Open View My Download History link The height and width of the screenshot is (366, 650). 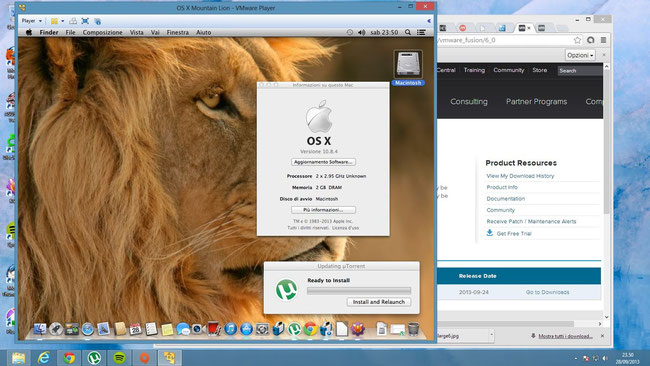[520, 176]
